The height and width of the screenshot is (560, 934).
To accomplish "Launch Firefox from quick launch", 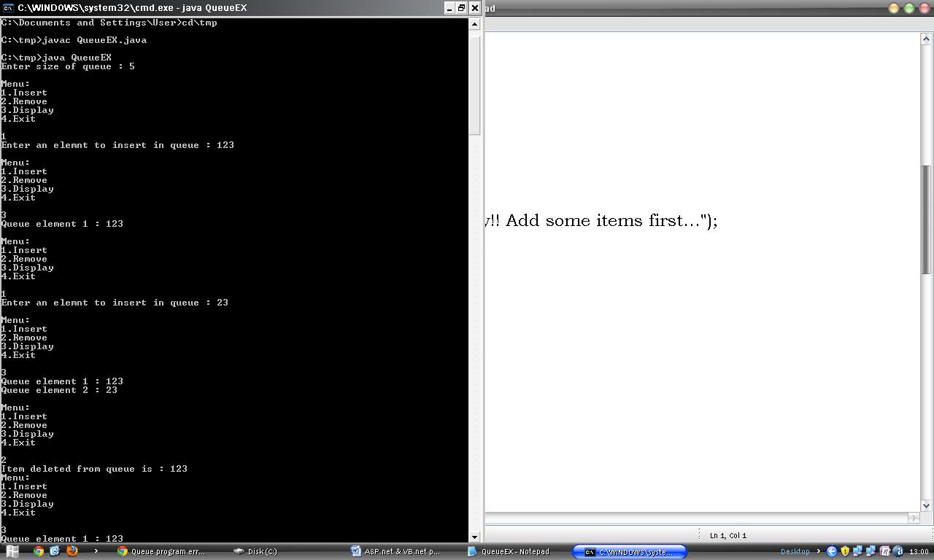I will 72,551.
